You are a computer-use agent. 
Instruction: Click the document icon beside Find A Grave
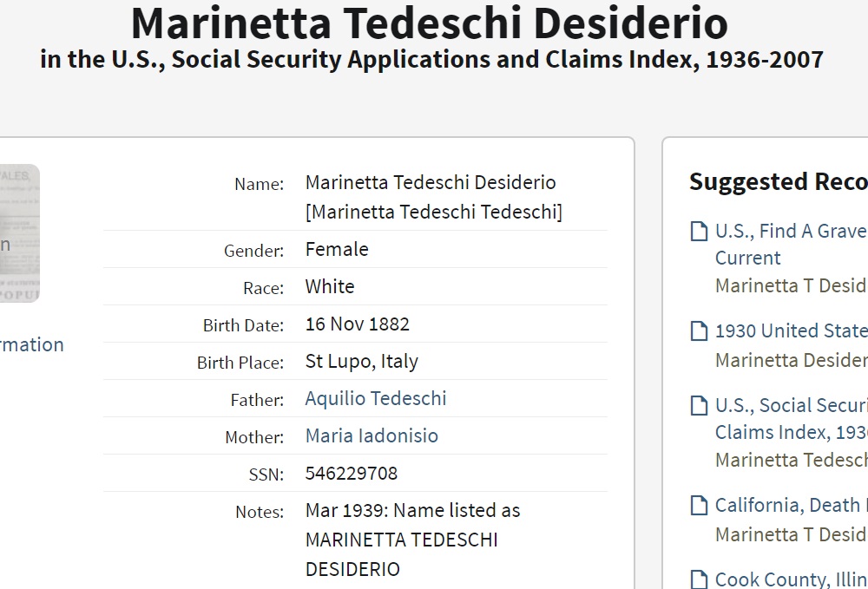tap(699, 232)
